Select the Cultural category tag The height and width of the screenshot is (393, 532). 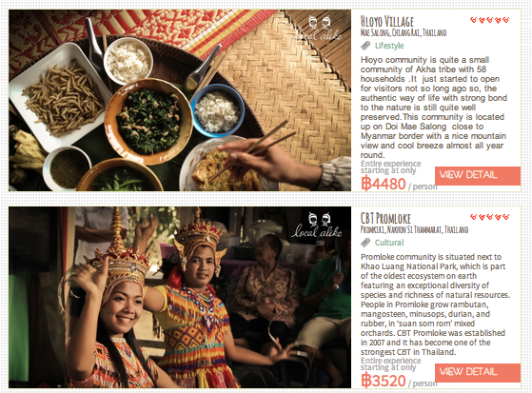(x=389, y=243)
